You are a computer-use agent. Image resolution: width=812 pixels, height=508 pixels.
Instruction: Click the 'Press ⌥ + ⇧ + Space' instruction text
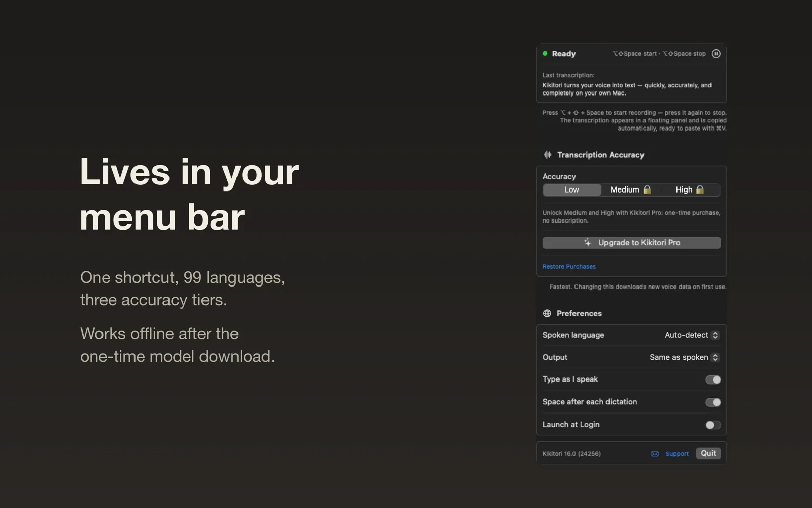pos(634,120)
